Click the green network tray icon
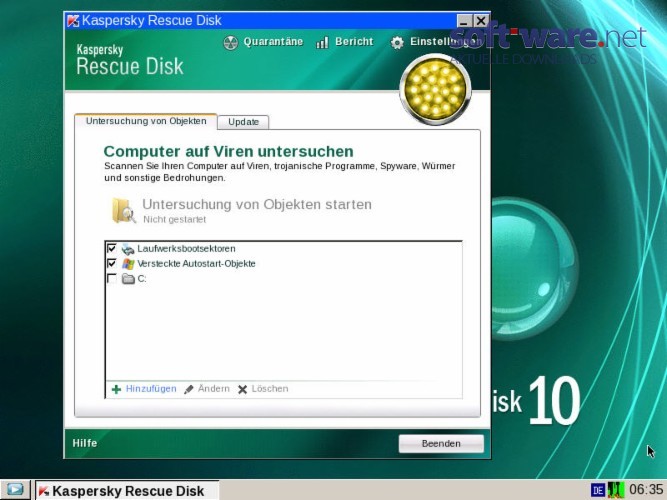Viewport: 667px width, 500px height. pos(616,490)
